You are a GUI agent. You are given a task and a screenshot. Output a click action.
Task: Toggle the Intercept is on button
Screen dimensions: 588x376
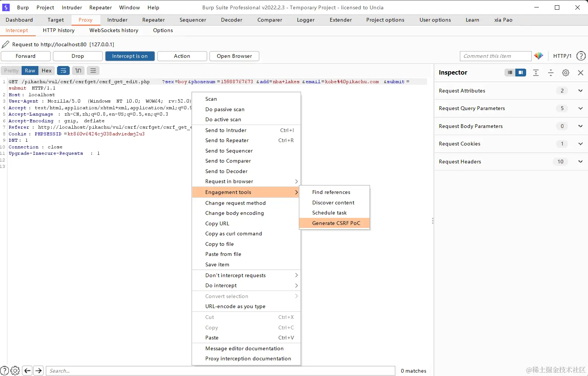pyautogui.click(x=130, y=56)
